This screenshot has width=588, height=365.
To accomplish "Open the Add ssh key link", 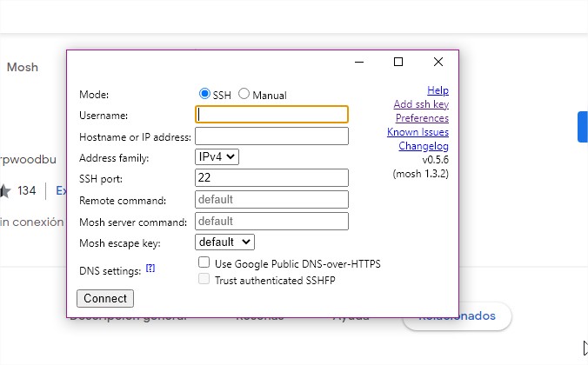I will [x=421, y=104].
